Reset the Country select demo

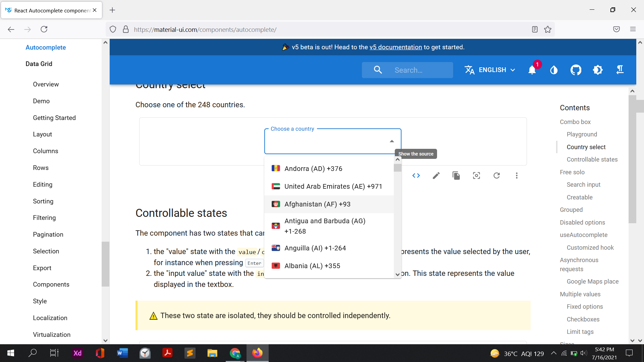click(497, 175)
